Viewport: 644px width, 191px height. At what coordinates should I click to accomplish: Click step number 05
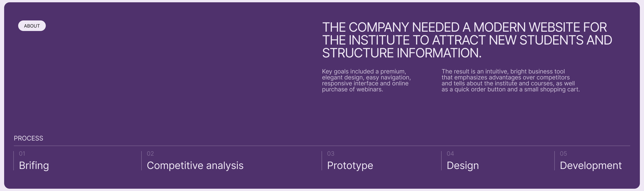pyautogui.click(x=563, y=154)
